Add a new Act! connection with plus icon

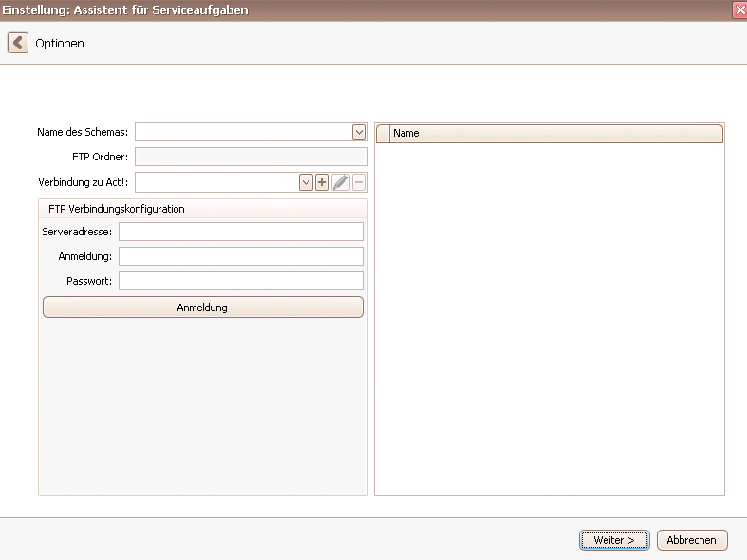point(322,182)
